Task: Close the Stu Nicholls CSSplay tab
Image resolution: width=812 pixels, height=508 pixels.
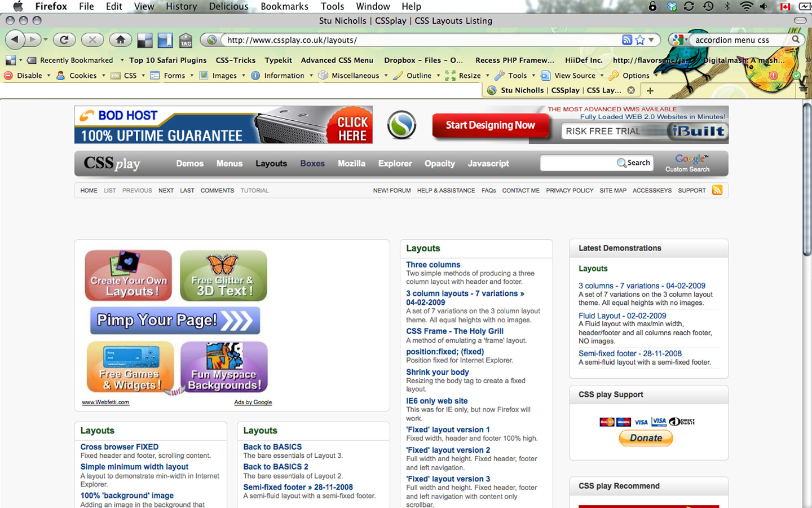Action: [x=631, y=90]
